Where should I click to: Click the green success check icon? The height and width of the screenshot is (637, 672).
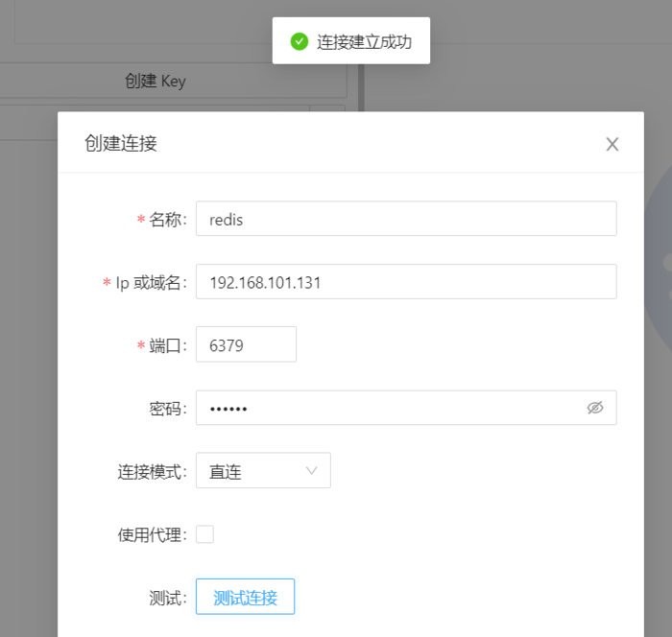pos(300,41)
